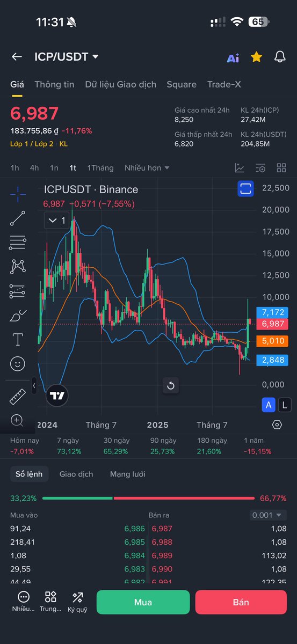Screen dimensions: 297x644
Task: Select the 4h timeframe
Action: click(34, 168)
